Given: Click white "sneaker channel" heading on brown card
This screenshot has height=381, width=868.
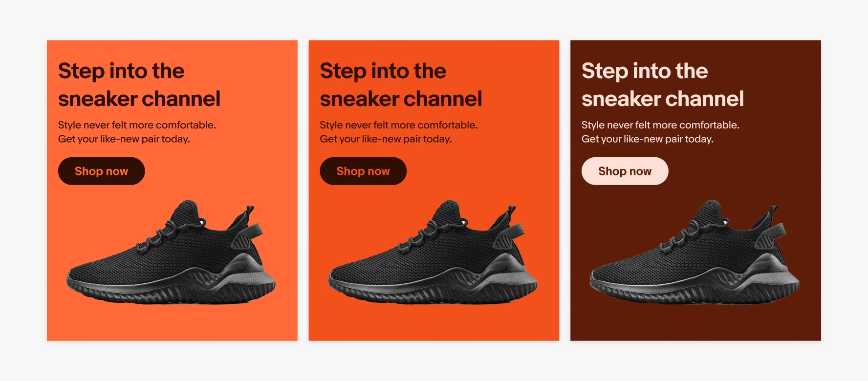Looking at the screenshot, I should [x=662, y=99].
